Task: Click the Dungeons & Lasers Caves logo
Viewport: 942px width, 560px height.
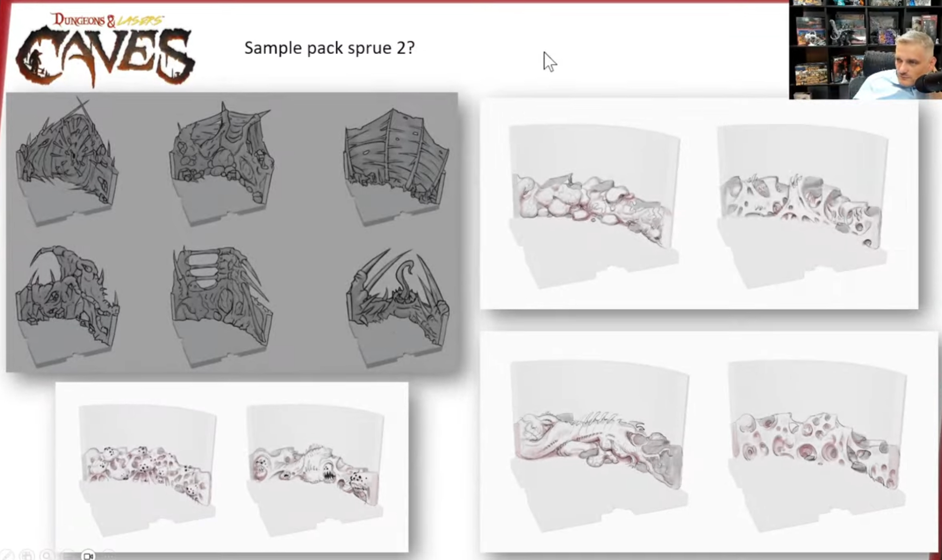Action: pos(105,50)
